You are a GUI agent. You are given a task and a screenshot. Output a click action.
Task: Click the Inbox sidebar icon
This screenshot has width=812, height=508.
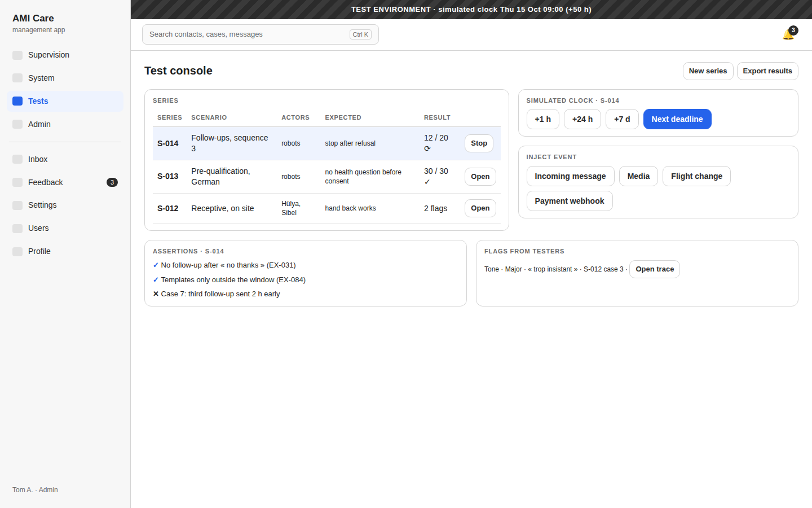pos(17,159)
